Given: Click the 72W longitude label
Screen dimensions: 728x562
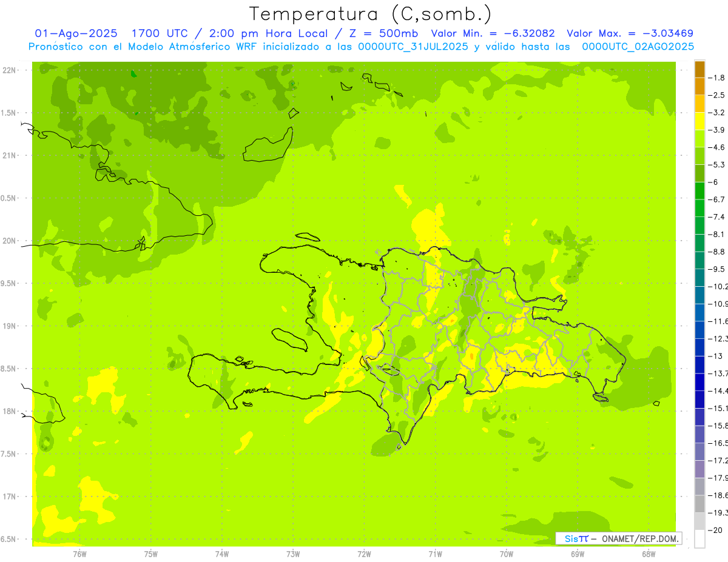Looking at the screenshot, I should coord(364,554).
